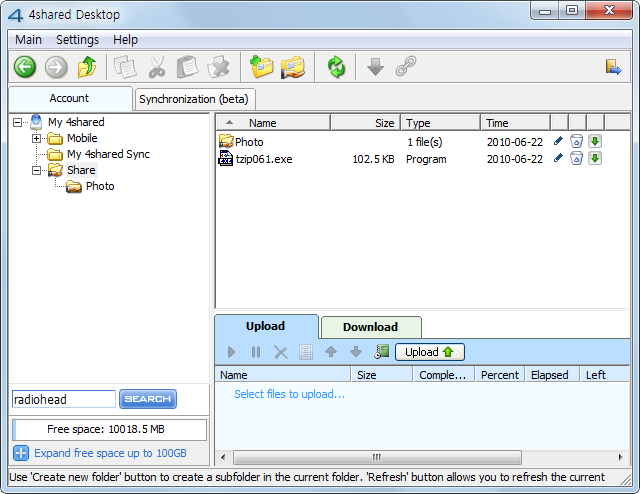Image resolution: width=640 pixels, height=494 pixels.
Task: Open the Main menu
Action: pos(28,40)
